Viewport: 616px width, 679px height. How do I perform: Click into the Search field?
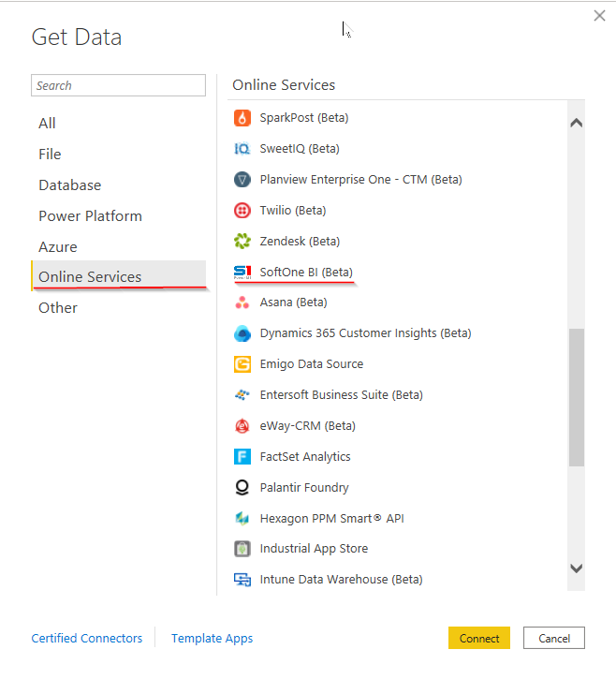pos(118,85)
